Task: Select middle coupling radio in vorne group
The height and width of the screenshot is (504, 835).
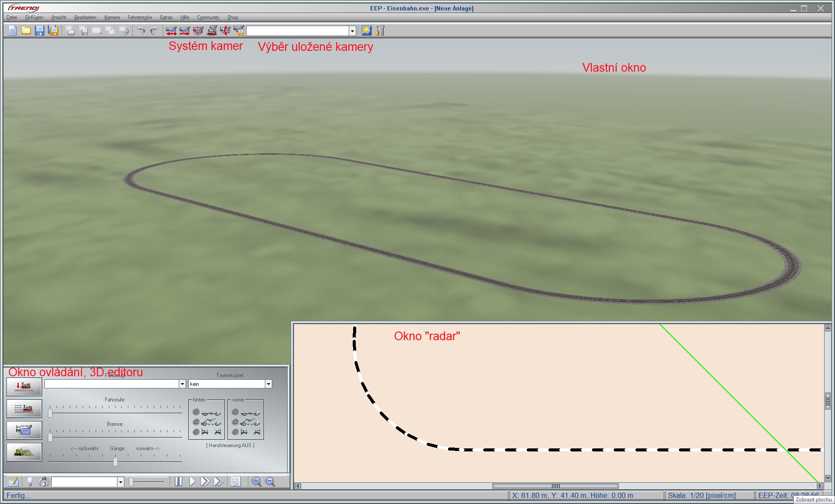Action: (x=235, y=422)
